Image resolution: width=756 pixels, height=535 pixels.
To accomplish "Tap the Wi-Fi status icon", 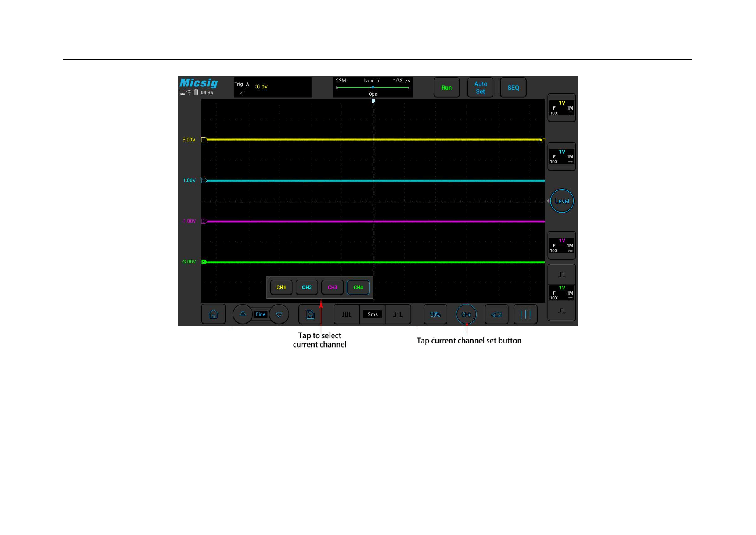I will pos(189,93).
